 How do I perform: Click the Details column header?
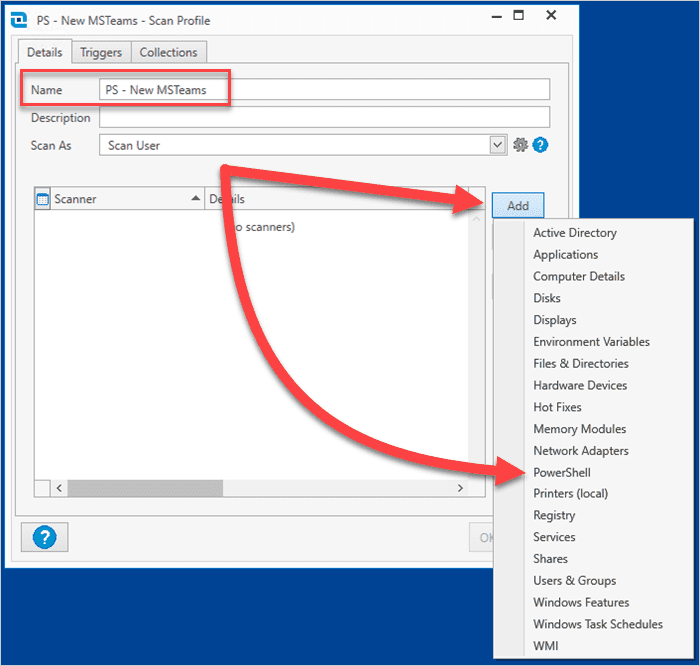click(x=337, y=199)
